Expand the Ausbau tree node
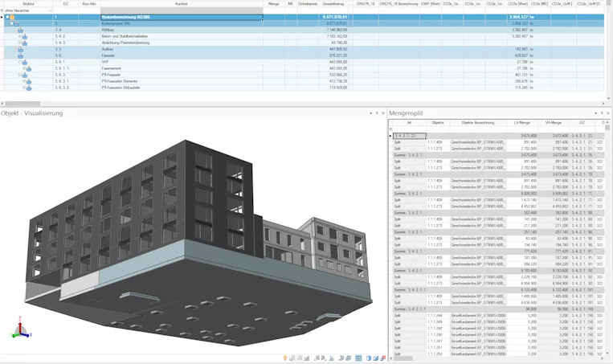Screen dimensions: 613x364 point(15,49)
